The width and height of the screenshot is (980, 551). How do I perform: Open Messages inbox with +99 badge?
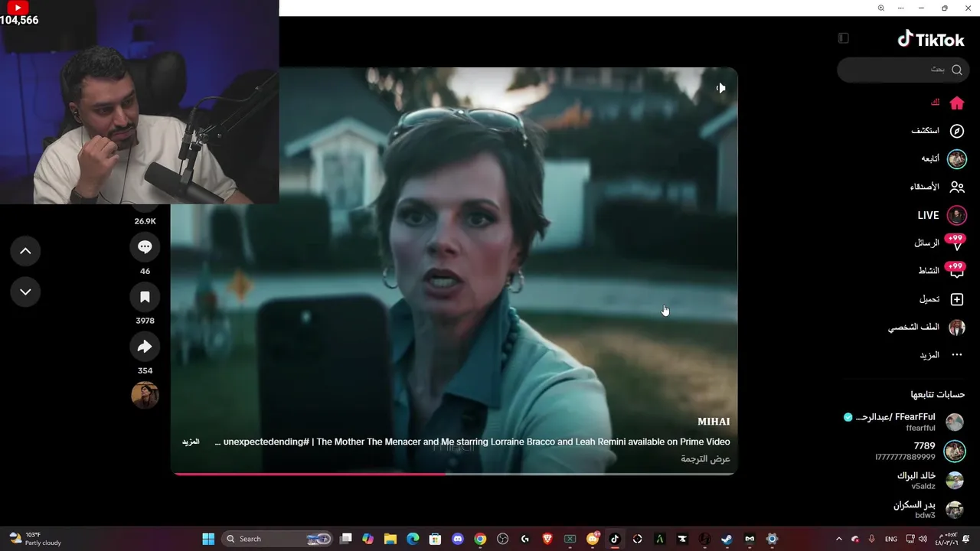click(x=955, y=243)
